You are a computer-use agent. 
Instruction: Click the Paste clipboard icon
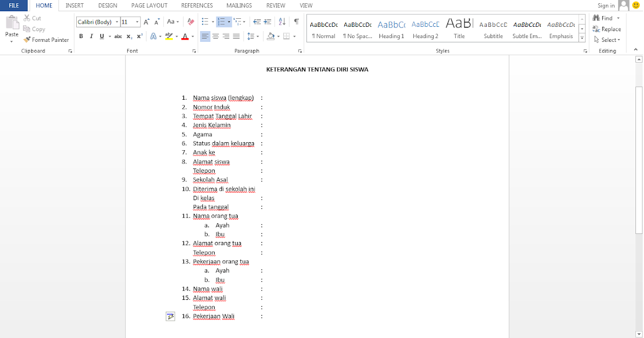tap(12, 23)
